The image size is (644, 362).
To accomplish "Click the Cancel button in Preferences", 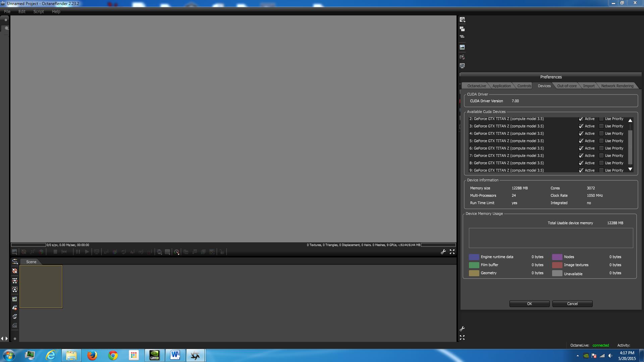I will (572, 304).
